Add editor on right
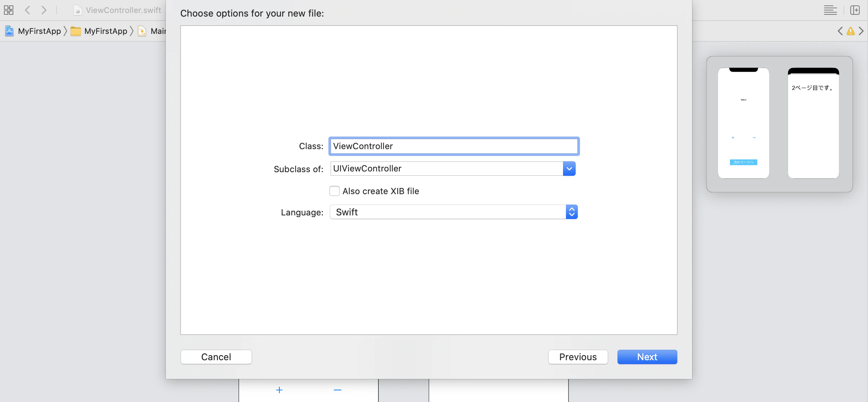The image size is (868, 402). pyautogui.click(x=855, y=10)
